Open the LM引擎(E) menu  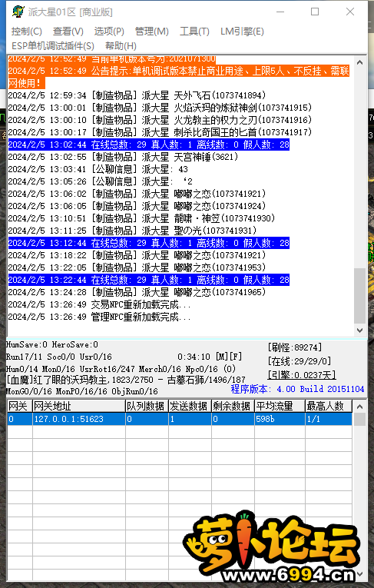(242, 31)
